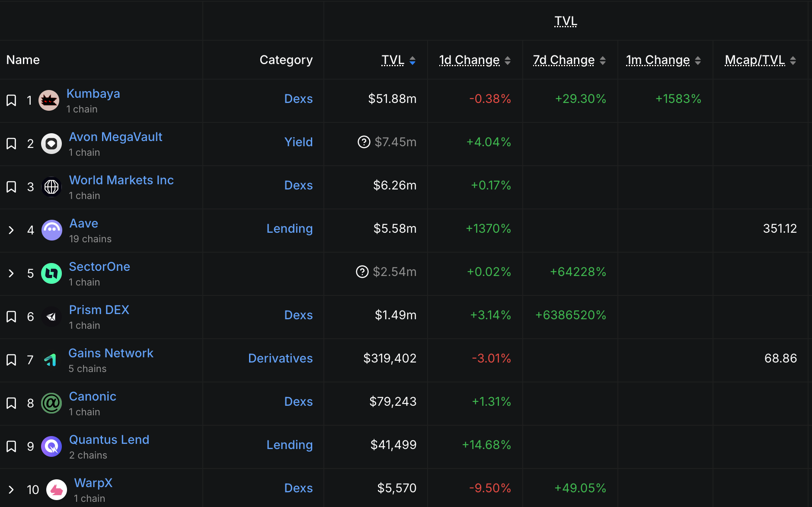Click the Gains Network logo
The width and height of the screenshot is (812, 507).
pyautogui.click(x=51, y=360)
